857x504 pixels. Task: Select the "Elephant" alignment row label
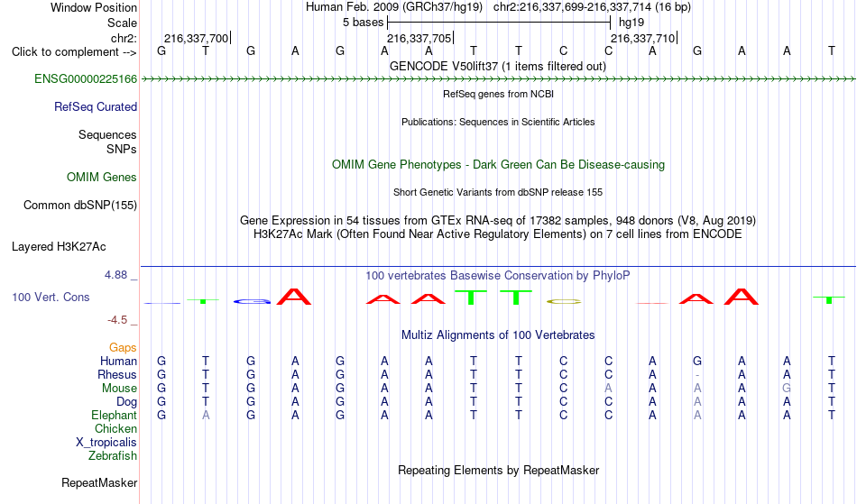point(114,415)
